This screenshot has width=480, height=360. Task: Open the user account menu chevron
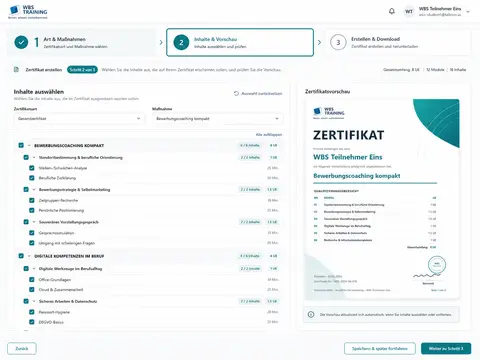coord(468,12)
